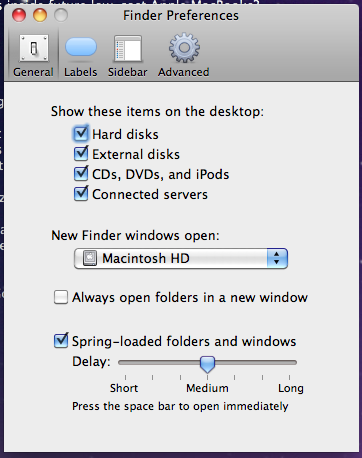Screen dimensions: 362x458
Task: Click the 'Show these items on the desktop:' heading
Action: pyautogui.click(x=157, y=111)
